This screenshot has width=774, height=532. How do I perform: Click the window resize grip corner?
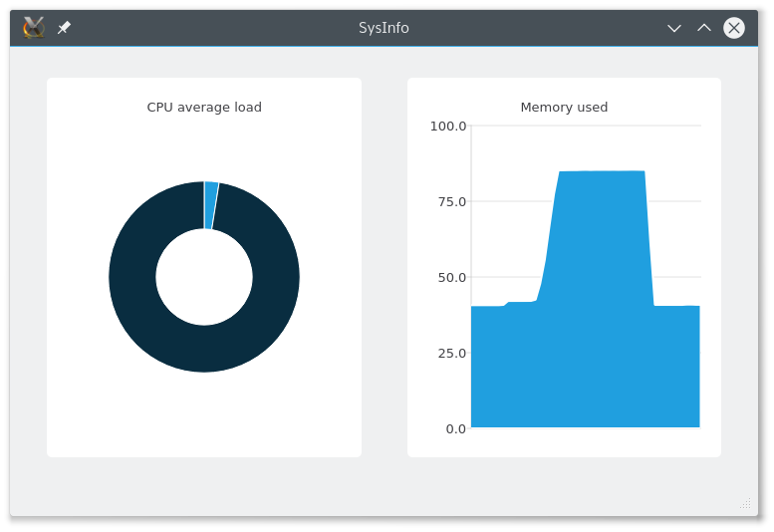(746, 504)
